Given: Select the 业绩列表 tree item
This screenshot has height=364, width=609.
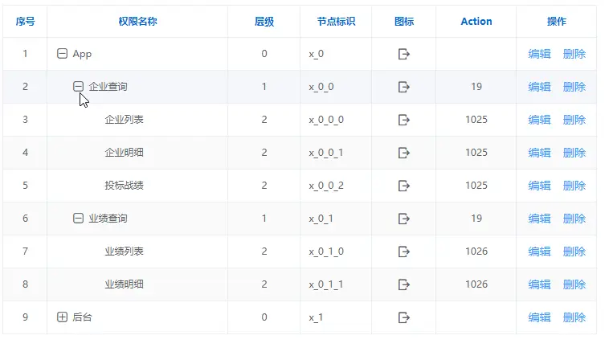Looking at the screenshot, I should 124,252.
